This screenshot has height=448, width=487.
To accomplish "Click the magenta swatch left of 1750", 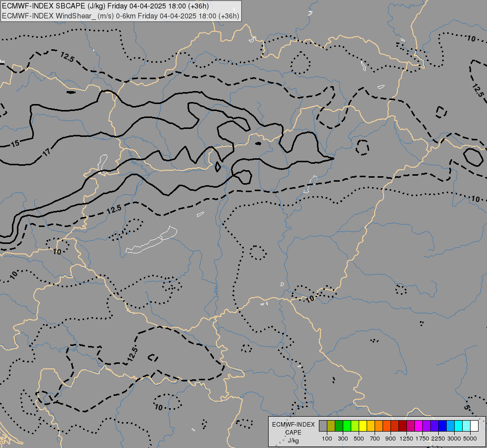I will pyautogui.click(x=418, y=426).
